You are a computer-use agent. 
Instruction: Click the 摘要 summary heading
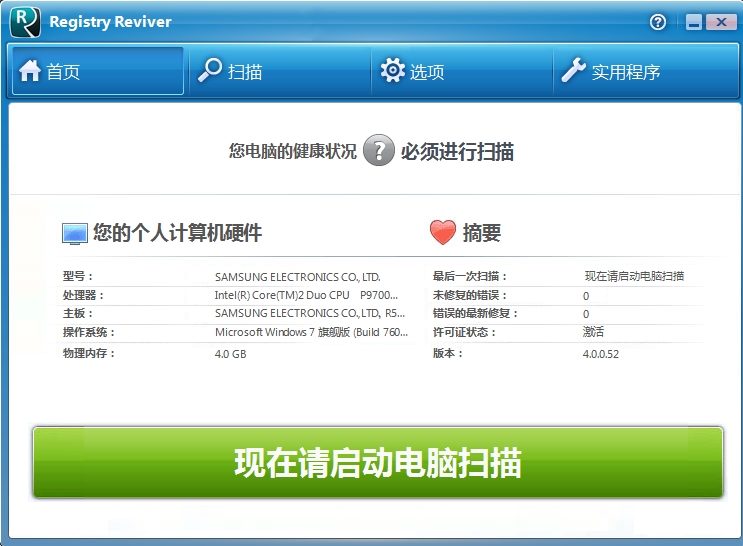(x=482, y=233)
